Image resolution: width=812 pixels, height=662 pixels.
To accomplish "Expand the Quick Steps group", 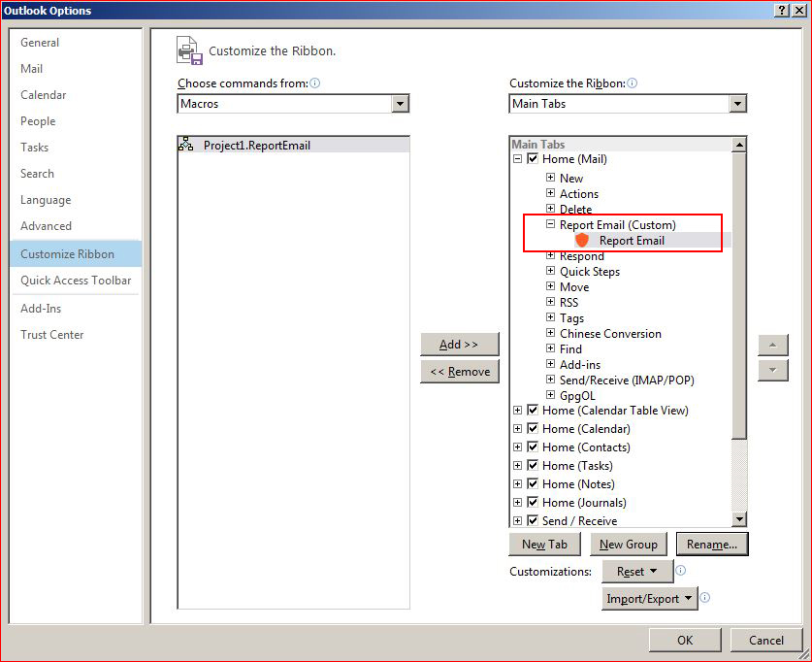I will click(x=550, y=271).
